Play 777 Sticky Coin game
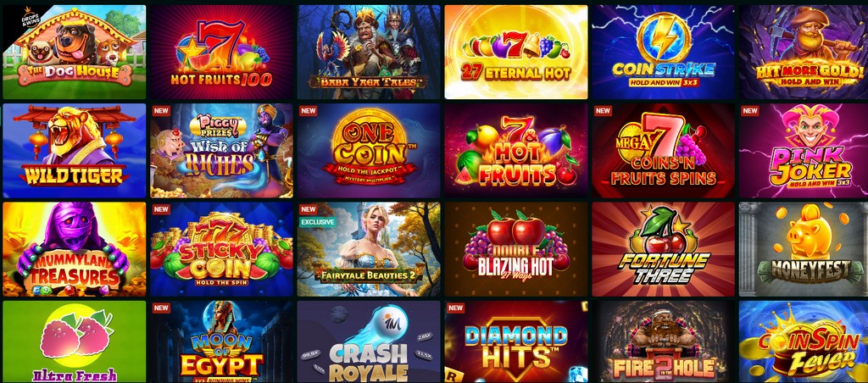The height and width of the screenshot is (383, 868). [221, 249]
